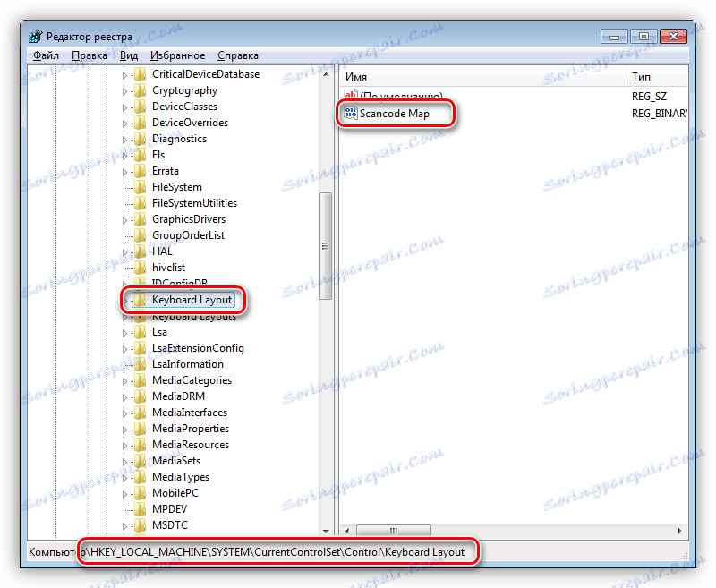This screenshot has width=716, height=588.
Task: Click the Тип column header
Action: coord(641,77)
